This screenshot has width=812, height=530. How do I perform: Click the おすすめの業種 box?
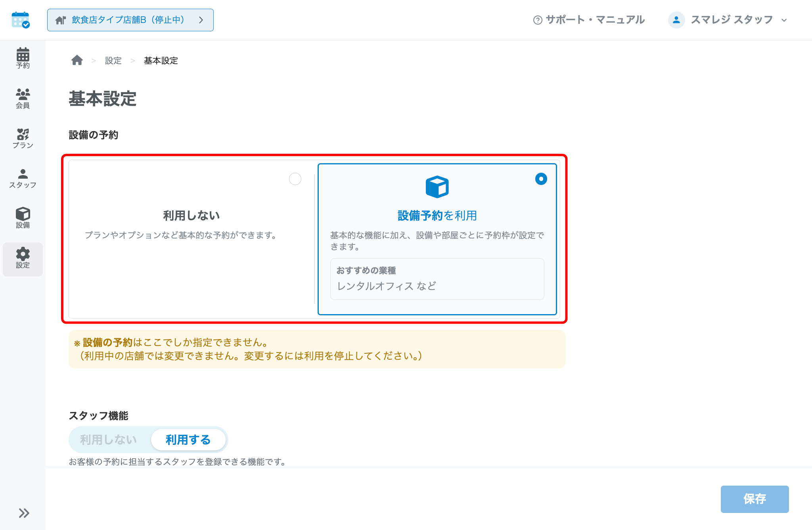click(437, 279)
